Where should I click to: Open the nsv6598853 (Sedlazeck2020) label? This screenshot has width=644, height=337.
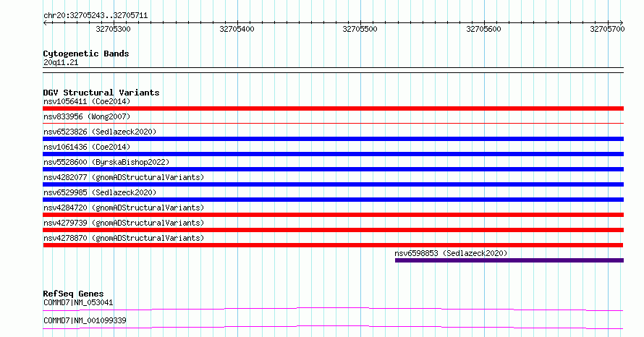[451, 253]
